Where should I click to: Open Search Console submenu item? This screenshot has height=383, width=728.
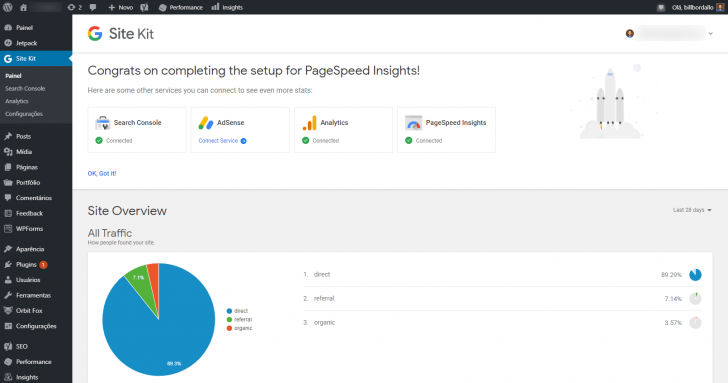click(25, 88)
